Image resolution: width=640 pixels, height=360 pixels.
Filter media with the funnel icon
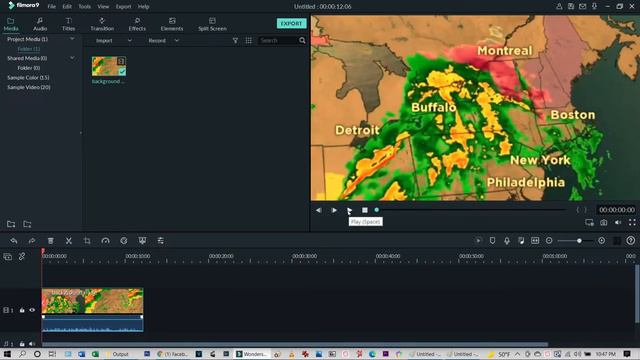coord(235,40)
